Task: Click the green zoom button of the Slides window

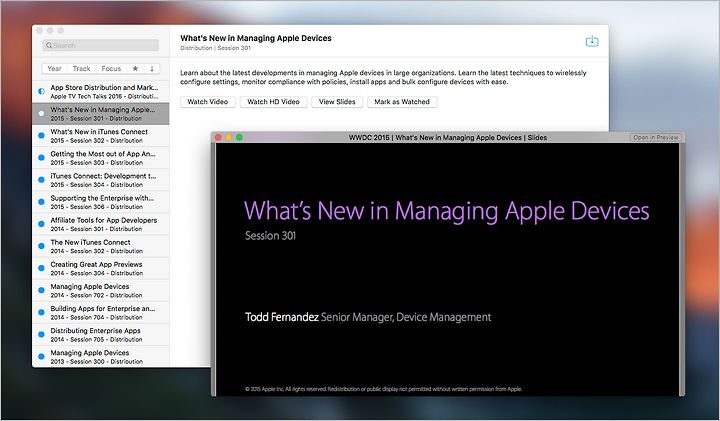Action: coord(239,137)
